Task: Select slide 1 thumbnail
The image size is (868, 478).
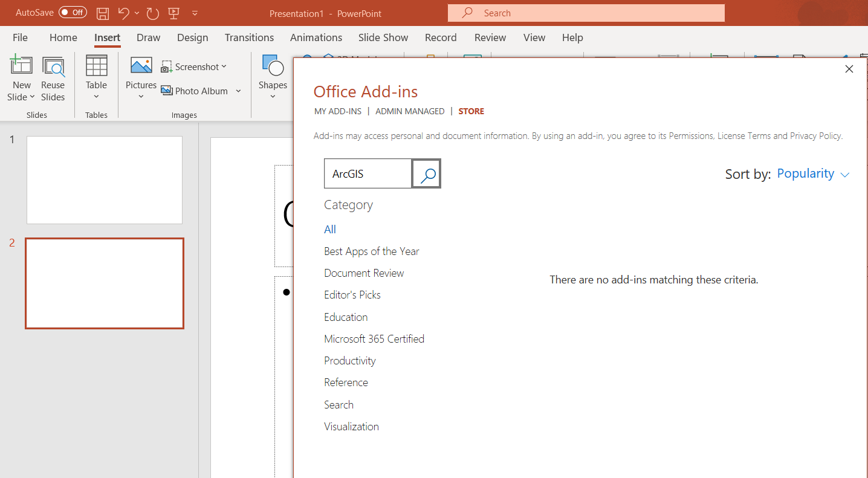Action: pos(105,180)
